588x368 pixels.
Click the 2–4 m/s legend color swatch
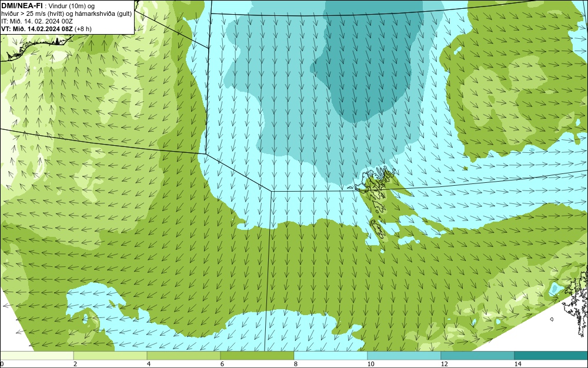point(111,355)
